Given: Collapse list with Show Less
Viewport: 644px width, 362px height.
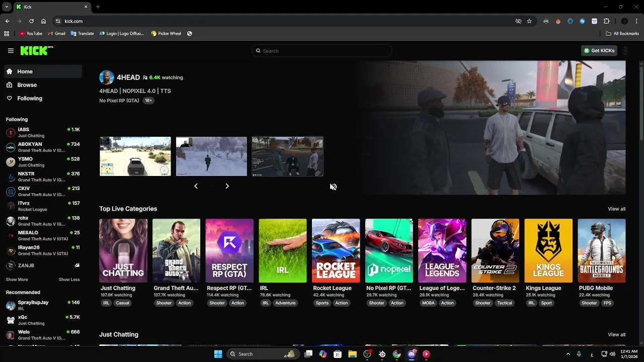Looking at the screenshot, I should 69,280.
